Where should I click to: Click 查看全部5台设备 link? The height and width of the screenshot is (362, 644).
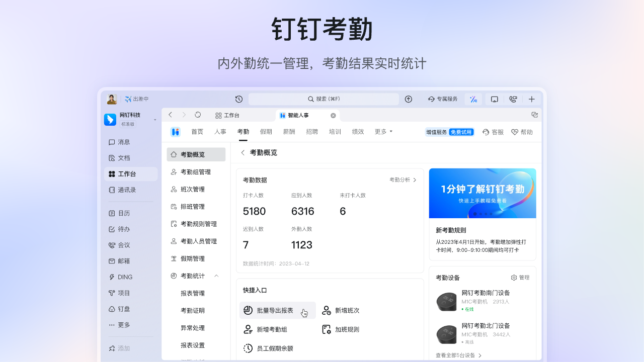tap(458, 355)
